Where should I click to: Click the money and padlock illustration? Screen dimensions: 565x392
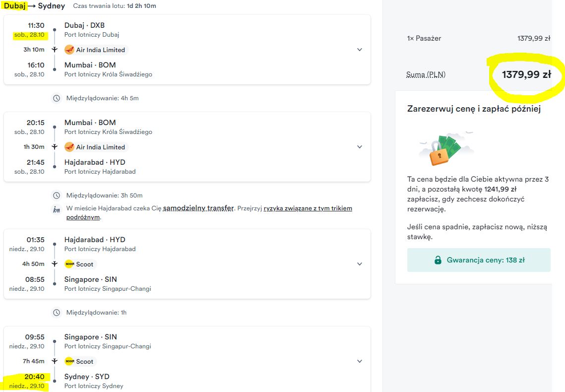tap(446, 149)
